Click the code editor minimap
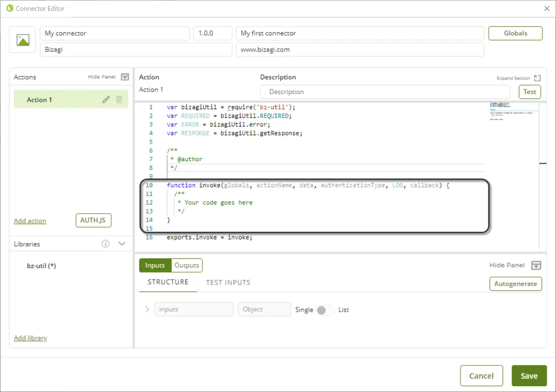This screenshot has height=392, width=556. point(514,111)
